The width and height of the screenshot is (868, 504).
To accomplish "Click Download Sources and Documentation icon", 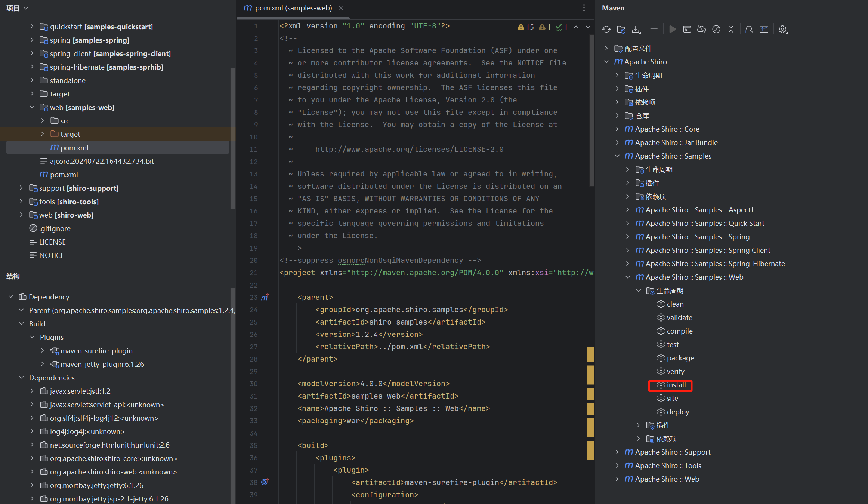I will pos(636,29).
